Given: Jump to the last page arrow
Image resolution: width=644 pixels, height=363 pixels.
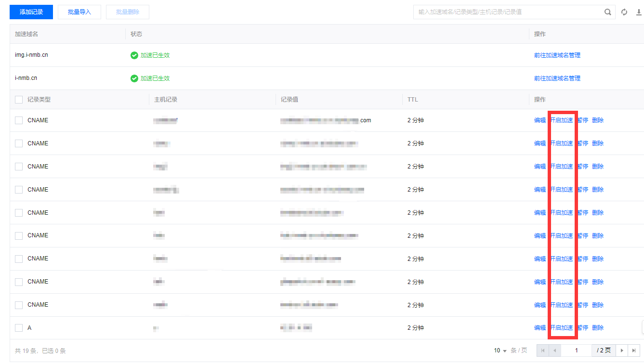Looking at the screenshot, I should [x=634, y=350].
